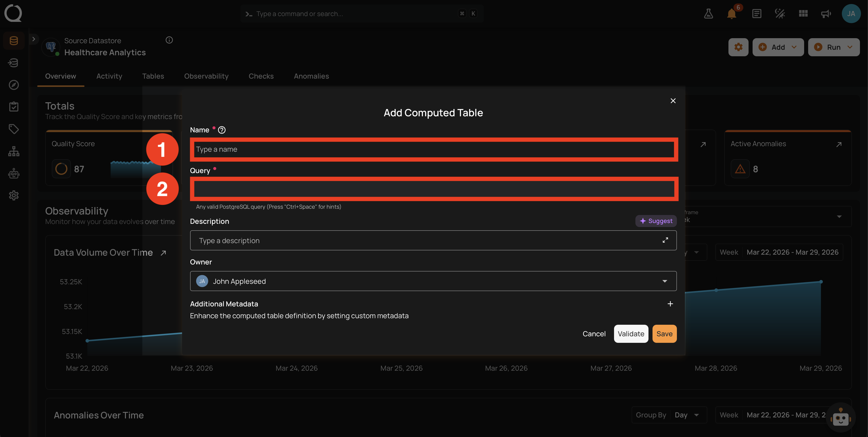Click the Save button

[x=664, y=334]
